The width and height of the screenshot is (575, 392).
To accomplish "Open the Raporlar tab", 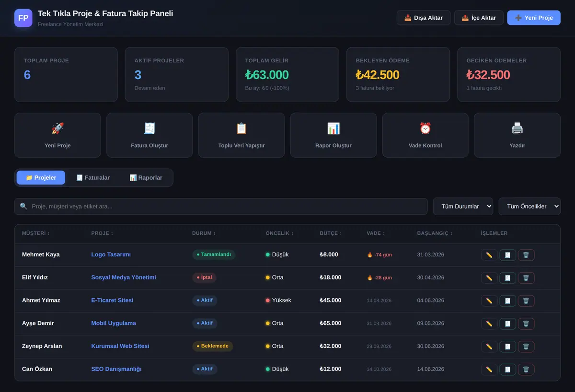I will (146, 178).
